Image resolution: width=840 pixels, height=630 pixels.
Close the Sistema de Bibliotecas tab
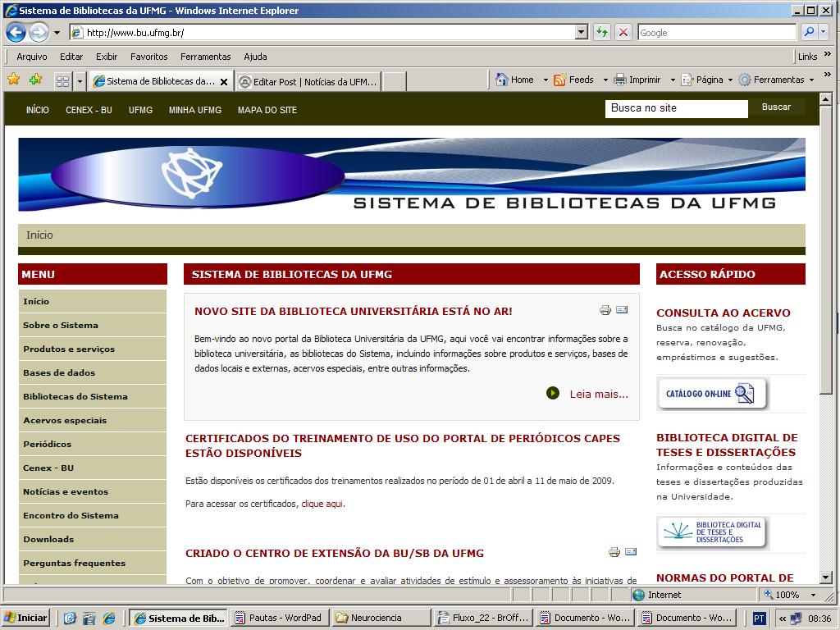tap(224, 82)
